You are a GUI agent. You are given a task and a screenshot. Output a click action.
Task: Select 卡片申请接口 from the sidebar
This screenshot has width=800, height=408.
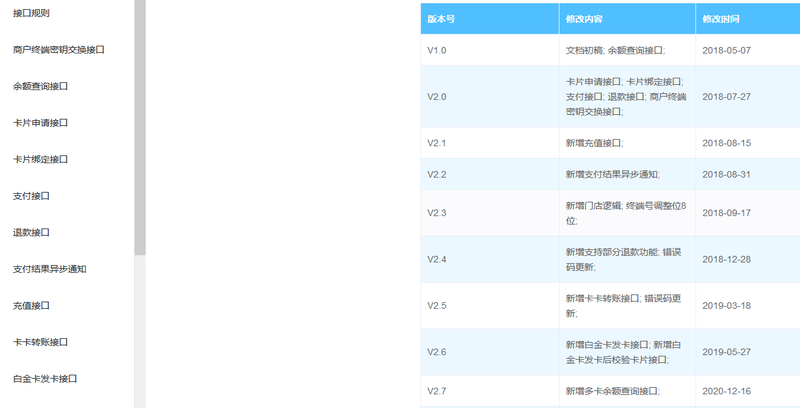tap(40, 123)
